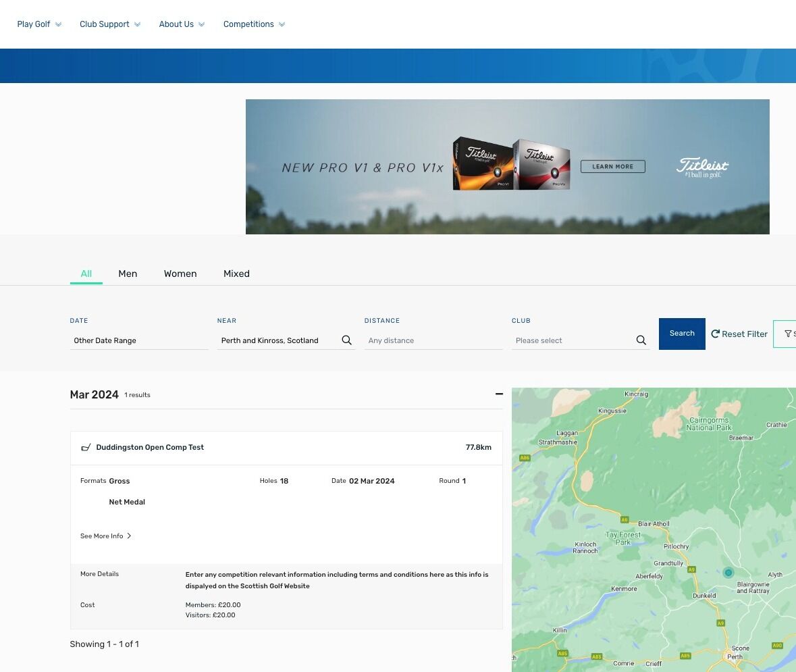The height and width of the screenshot is (672, 796).
Task: Click the 1 results count text
Action: [x=137, y=395]
